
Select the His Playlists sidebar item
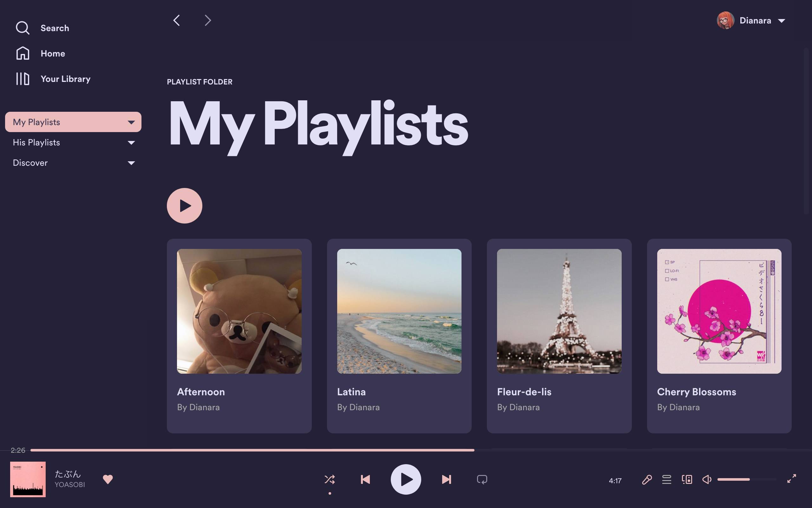tap(73, 143)
